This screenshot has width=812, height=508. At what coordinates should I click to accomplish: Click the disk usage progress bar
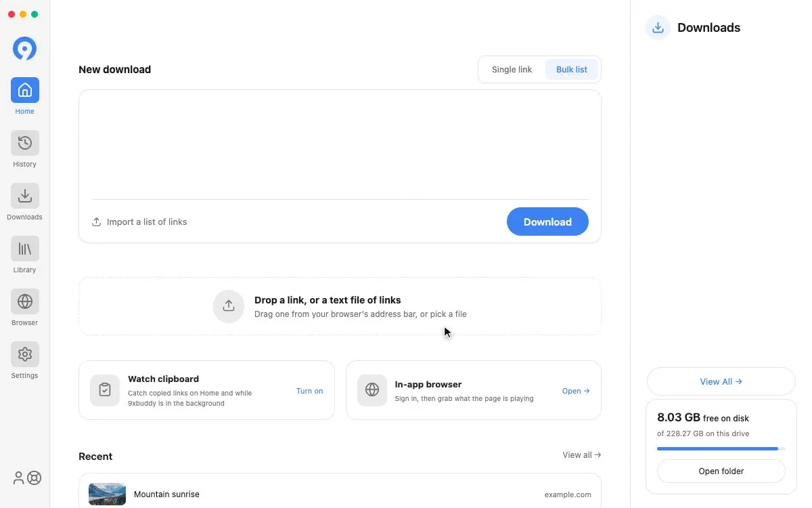click(721, 448)
